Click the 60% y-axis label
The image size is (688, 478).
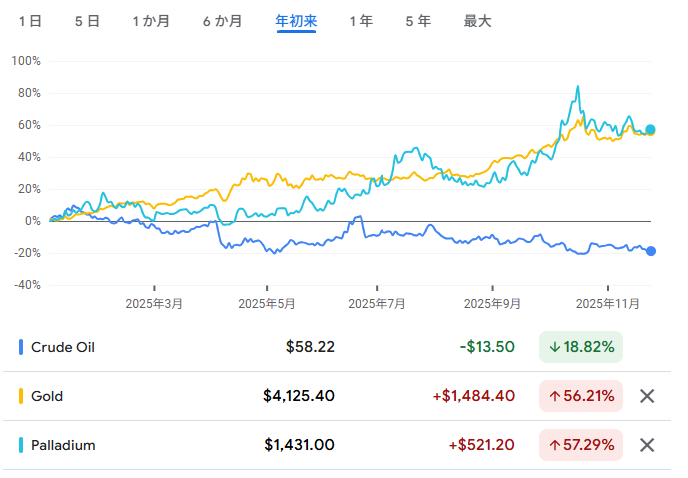tap(29, 125)
